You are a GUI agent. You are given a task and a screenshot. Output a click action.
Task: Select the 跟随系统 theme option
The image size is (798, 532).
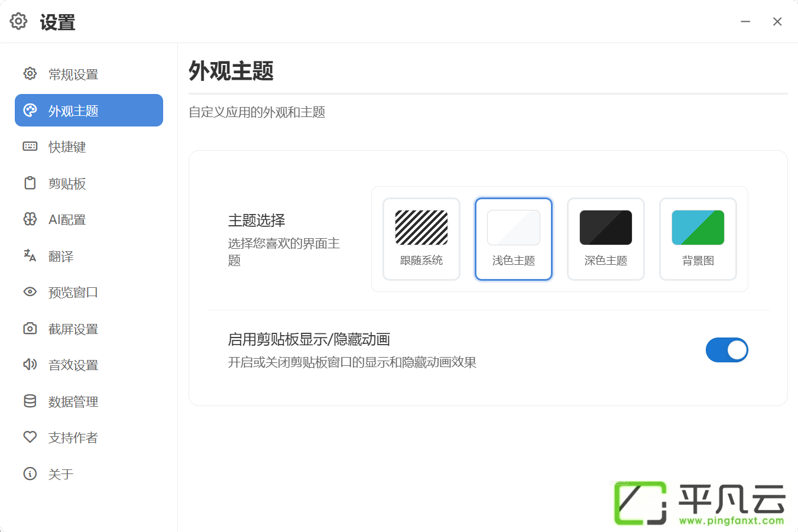pos(421,239)
